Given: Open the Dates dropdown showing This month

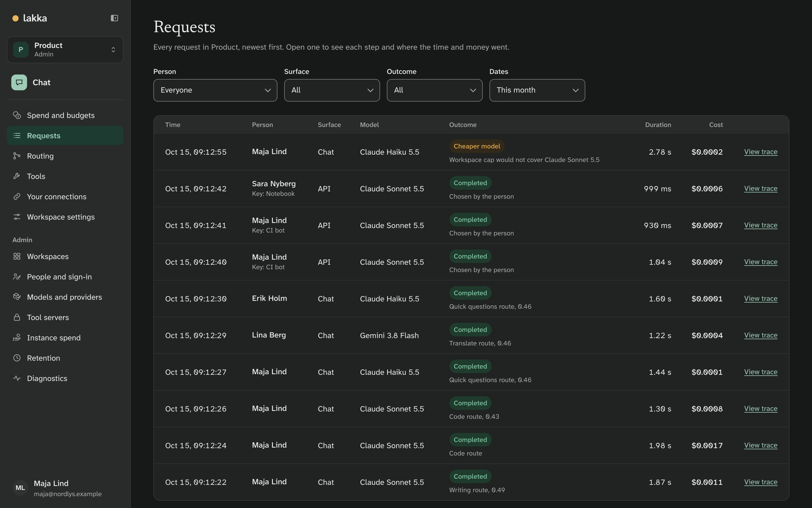Looking at the screenshot, I should click(x=537, y=90).
